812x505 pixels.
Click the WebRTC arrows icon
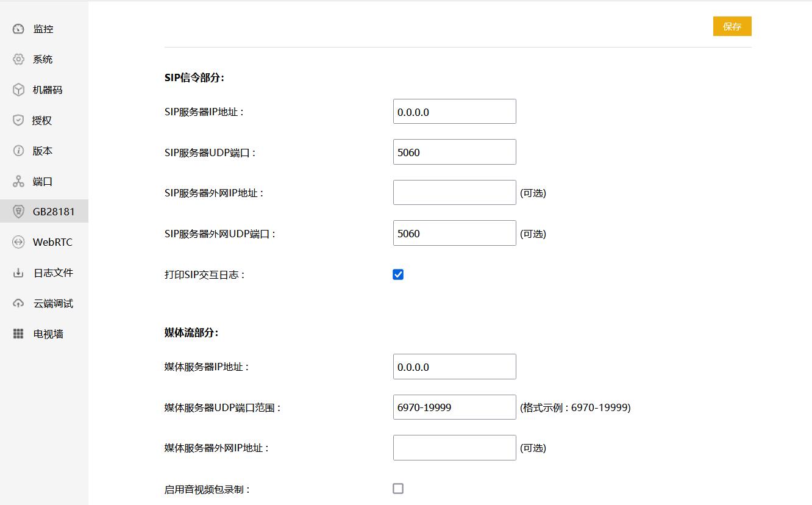pyautogui.click(x=18, y=242)
